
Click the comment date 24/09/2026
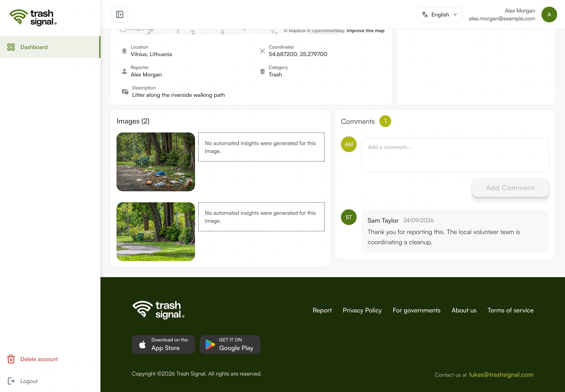pos(418,220)
